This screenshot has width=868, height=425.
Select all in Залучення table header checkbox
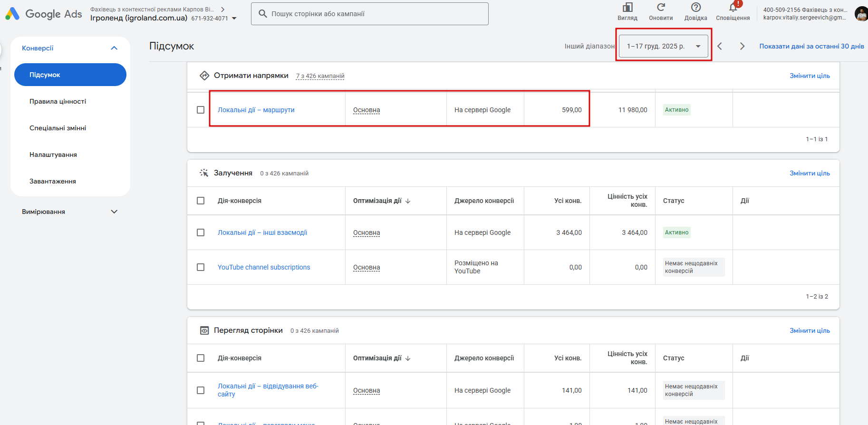pyautogui.click(x=201, y=201)
